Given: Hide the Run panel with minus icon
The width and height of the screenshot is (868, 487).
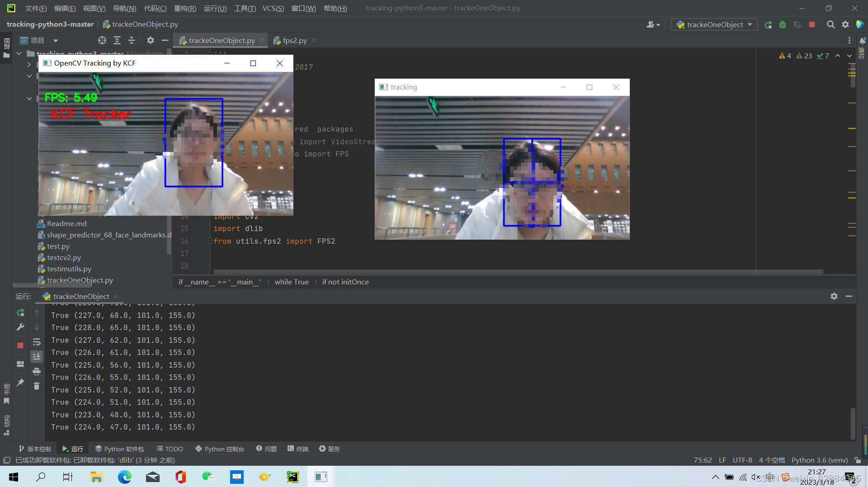Looking at the screenshot, I should [849, 296].
